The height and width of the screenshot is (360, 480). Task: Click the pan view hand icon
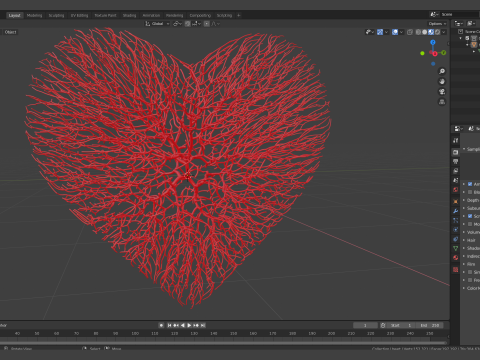click(442, 82)
